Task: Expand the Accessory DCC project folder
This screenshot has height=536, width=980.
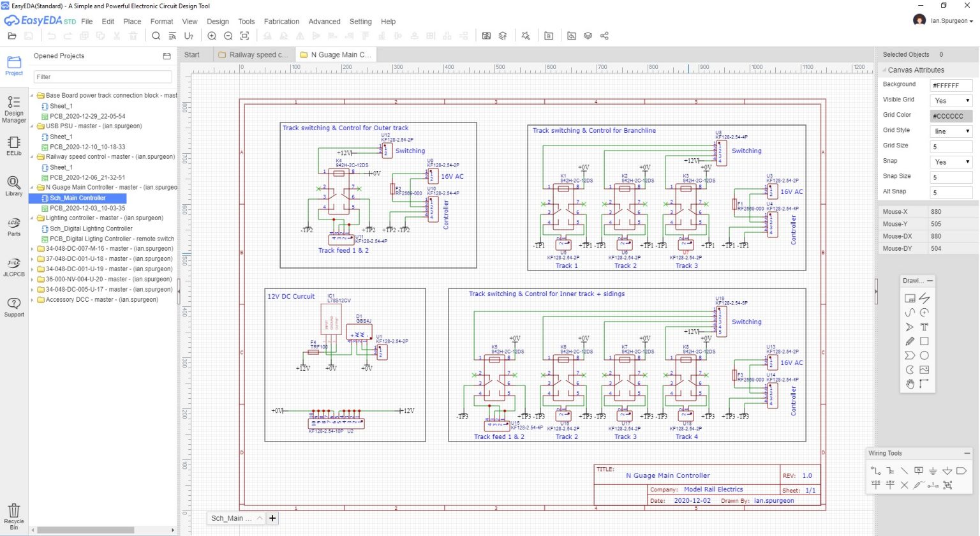Action: [31, 299]
